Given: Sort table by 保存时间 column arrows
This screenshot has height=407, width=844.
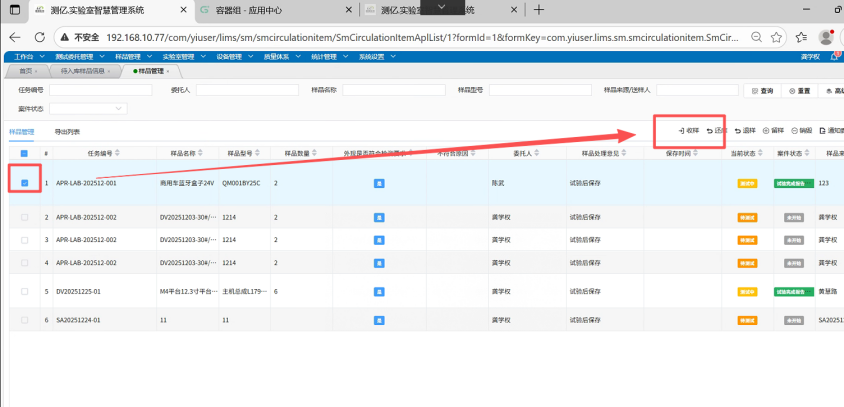Looking at the screenshot, I should tap(694, 153).
